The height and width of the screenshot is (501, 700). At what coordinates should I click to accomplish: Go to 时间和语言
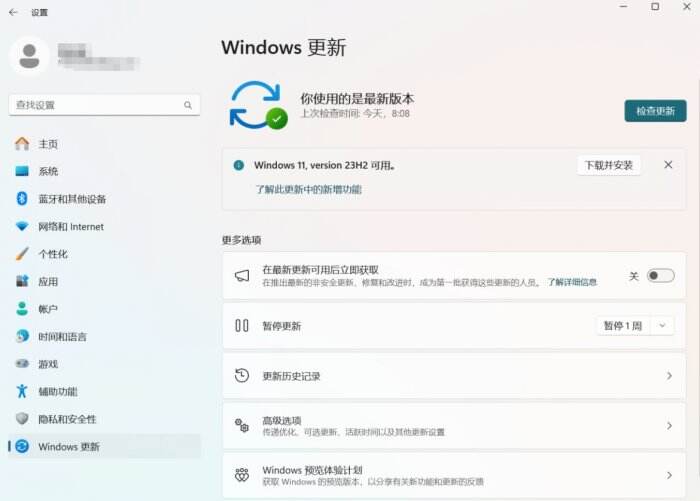point(105,336)
